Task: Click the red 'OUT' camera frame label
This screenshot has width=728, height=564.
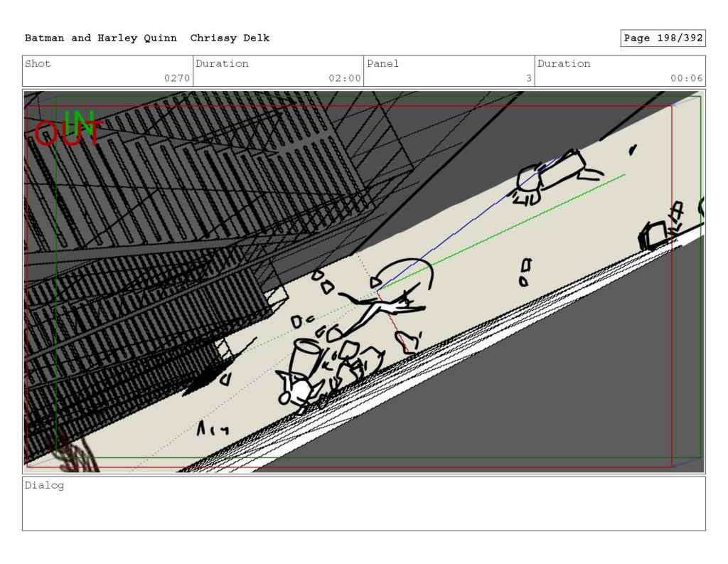Action: [69, 133]
